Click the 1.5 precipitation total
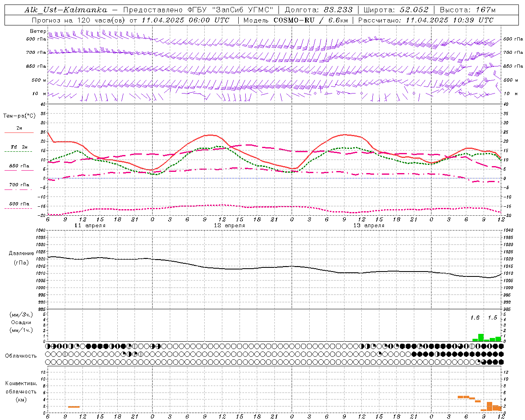This screenshot has width=525, height=420. click(492, 318)
